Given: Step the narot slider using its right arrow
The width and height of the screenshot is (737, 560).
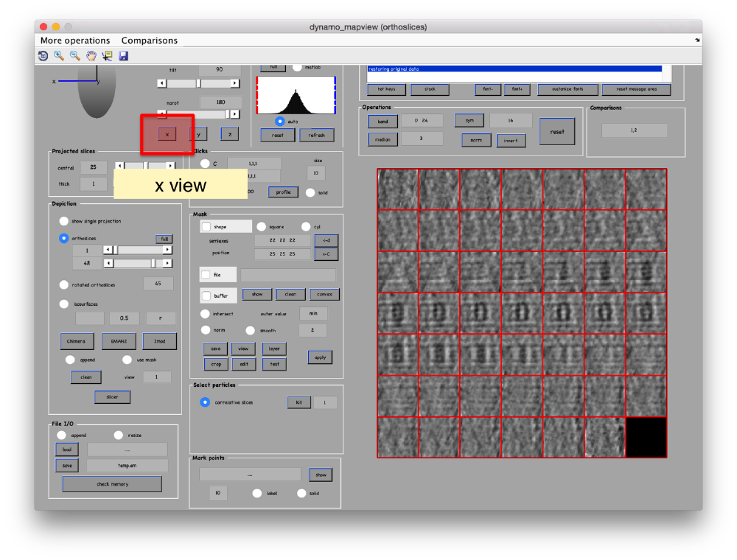Looking at the screenshot, I should click(x=235, y=113).
